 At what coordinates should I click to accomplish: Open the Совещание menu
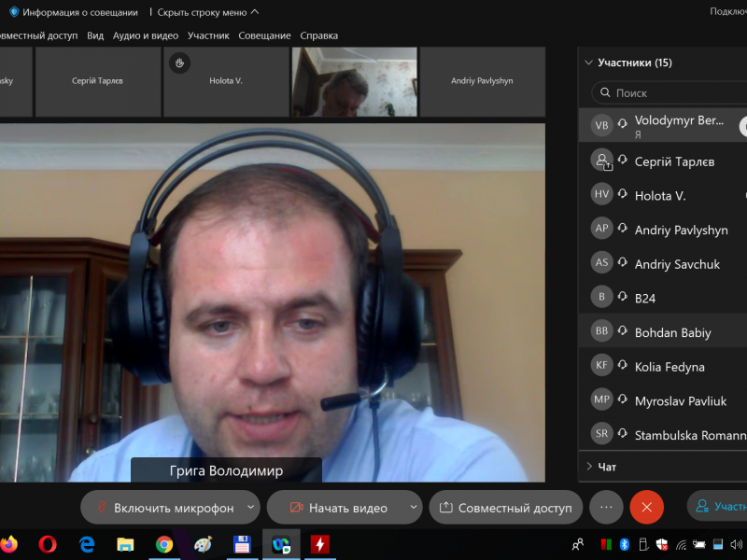[x=264, y=35]
